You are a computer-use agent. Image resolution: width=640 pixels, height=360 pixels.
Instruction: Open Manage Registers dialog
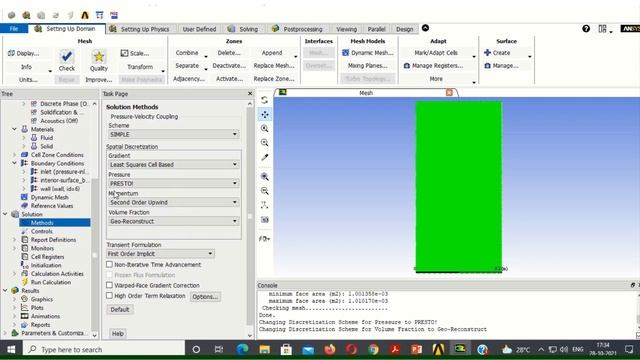(433, 66)
